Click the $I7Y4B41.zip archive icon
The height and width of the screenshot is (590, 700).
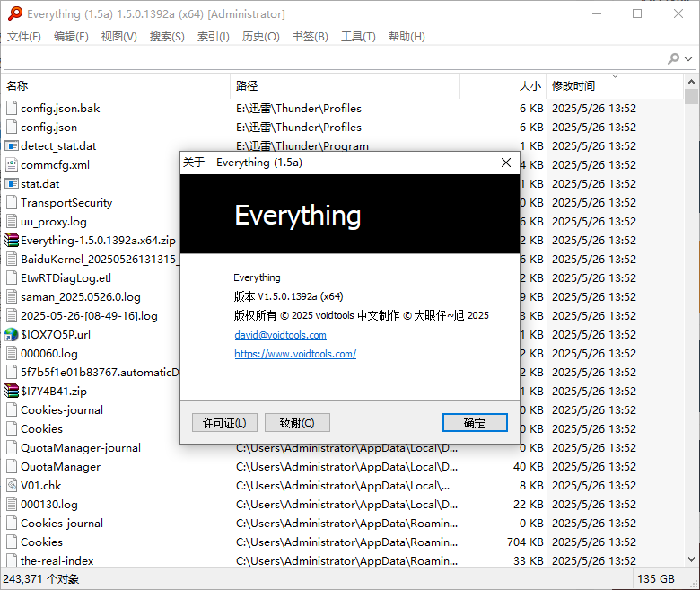pyautogui.click(x=12, y=392)
